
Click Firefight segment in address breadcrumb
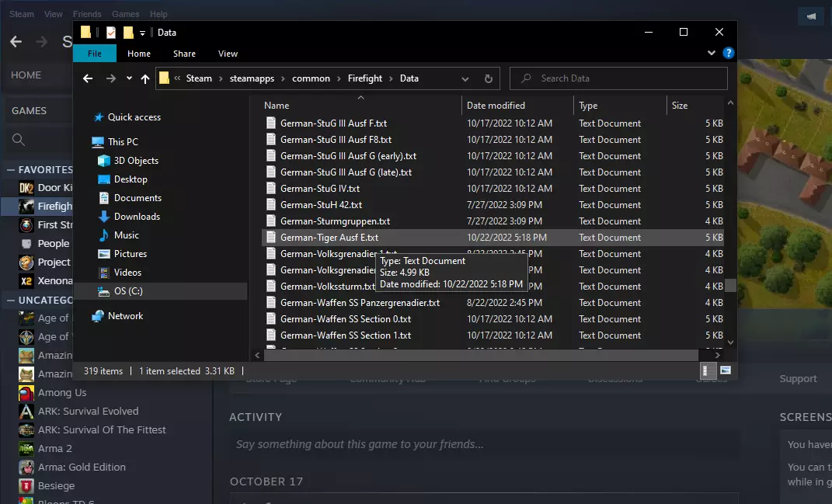click(x=365, y=78)
